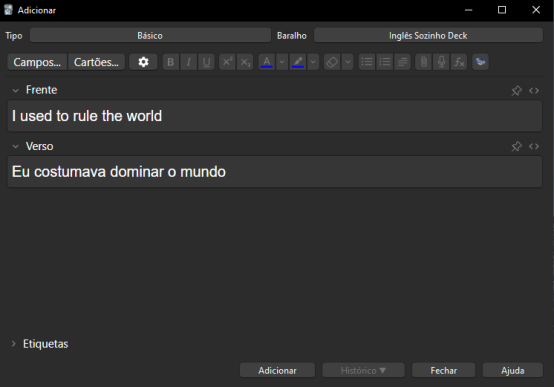Toggle HTML editor for Frente field

(x=534, y=90)
